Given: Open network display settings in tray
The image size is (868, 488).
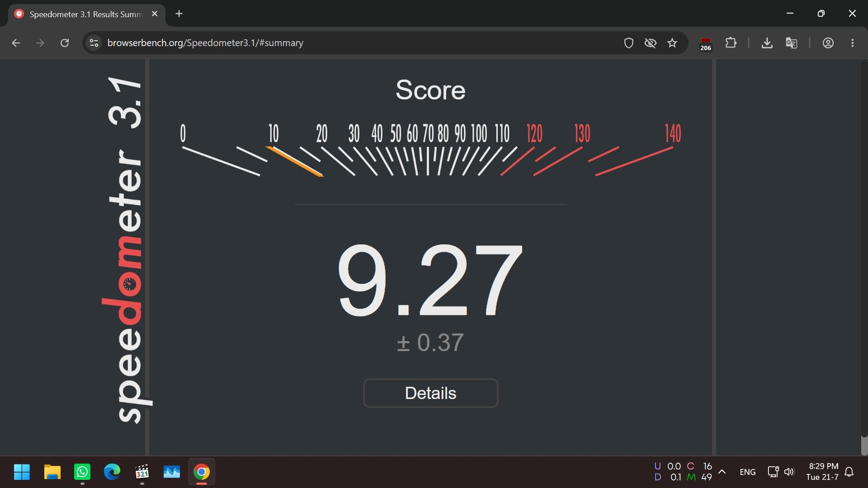Looking at the screenshot, I should pos(773,472).
